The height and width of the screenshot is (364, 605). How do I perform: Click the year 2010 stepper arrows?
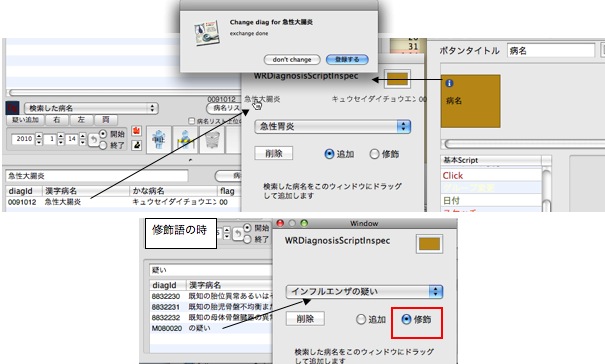[x=39, y=139]
